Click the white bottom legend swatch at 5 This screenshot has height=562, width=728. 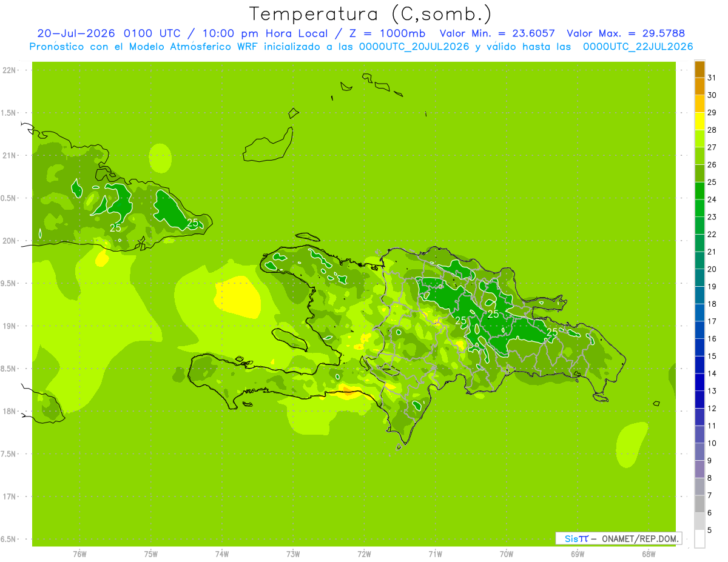coord(699,539)
